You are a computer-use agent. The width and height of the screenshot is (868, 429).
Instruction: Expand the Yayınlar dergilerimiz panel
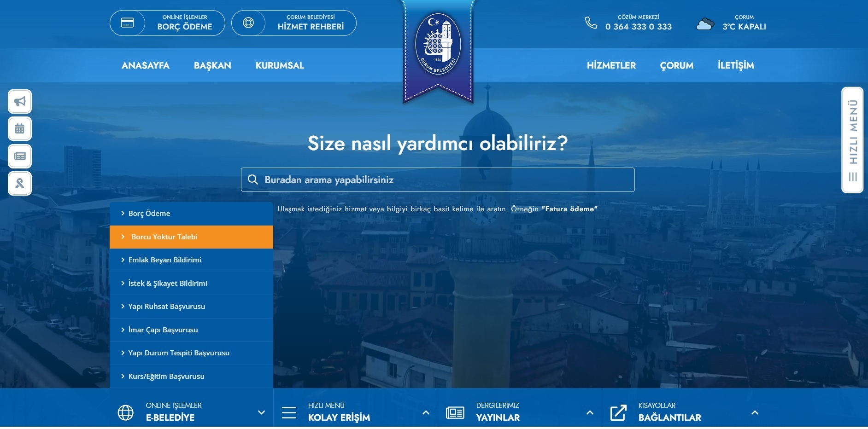(x=590, y=412)
